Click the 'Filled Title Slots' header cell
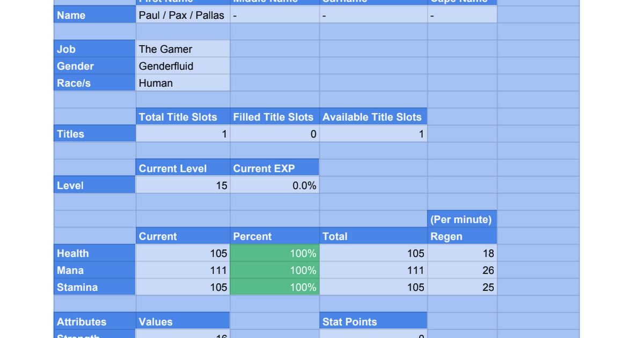The width and height of the screenshot is (644, 338). 275,117
